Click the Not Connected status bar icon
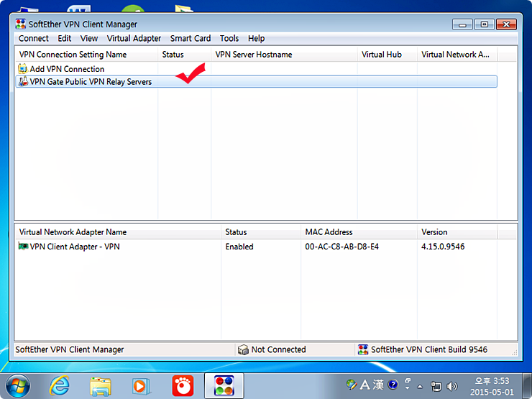 (x=243, y=349)
